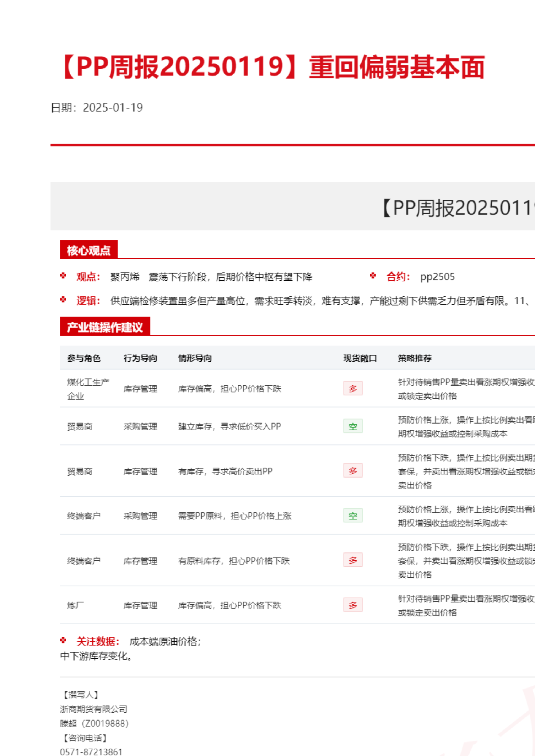Click the 参与角色 column header
The height and width of the screenshot is (756, 535).
coord(84,358)
